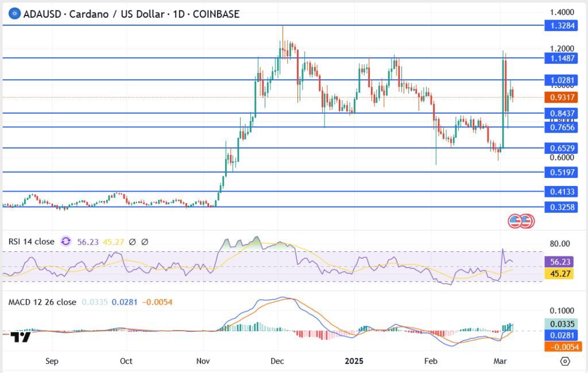Open the chart settings gear icon

pyautogui.click(x=565, y=362)
